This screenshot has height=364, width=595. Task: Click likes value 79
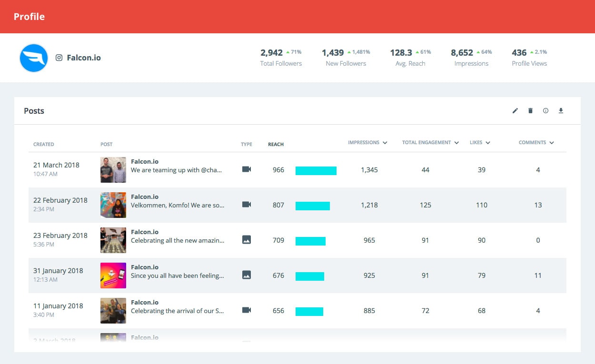482,275
